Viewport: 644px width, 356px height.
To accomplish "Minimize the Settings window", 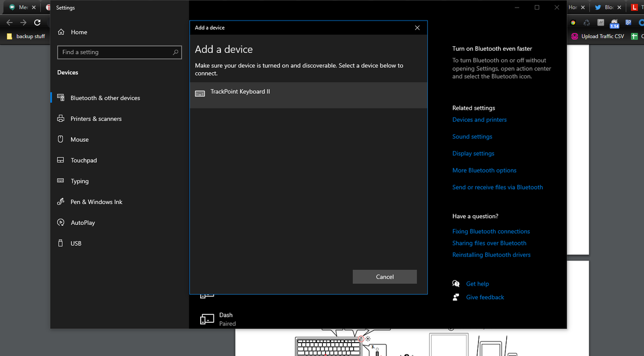I will tap(517, 8).
